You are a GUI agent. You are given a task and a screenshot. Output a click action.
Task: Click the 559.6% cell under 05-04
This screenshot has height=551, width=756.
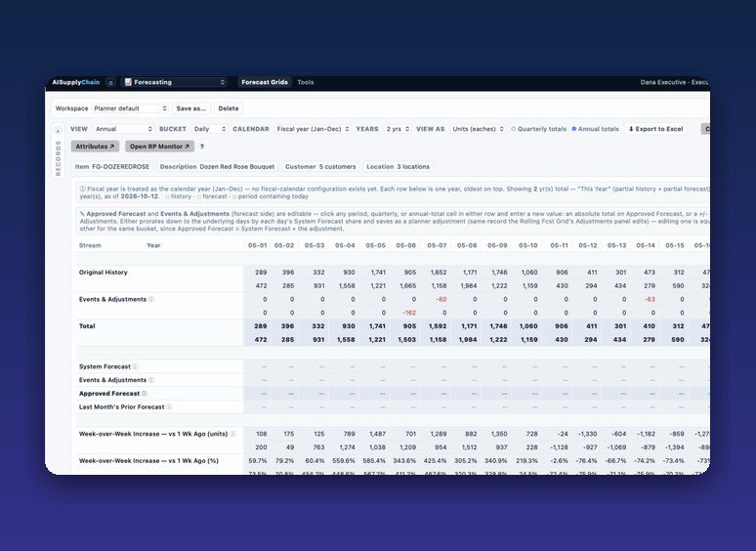point(343,461)
